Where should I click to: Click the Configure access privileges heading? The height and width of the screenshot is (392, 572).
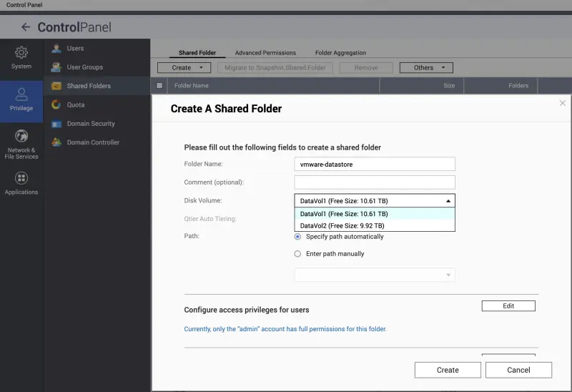coord(247,310)
